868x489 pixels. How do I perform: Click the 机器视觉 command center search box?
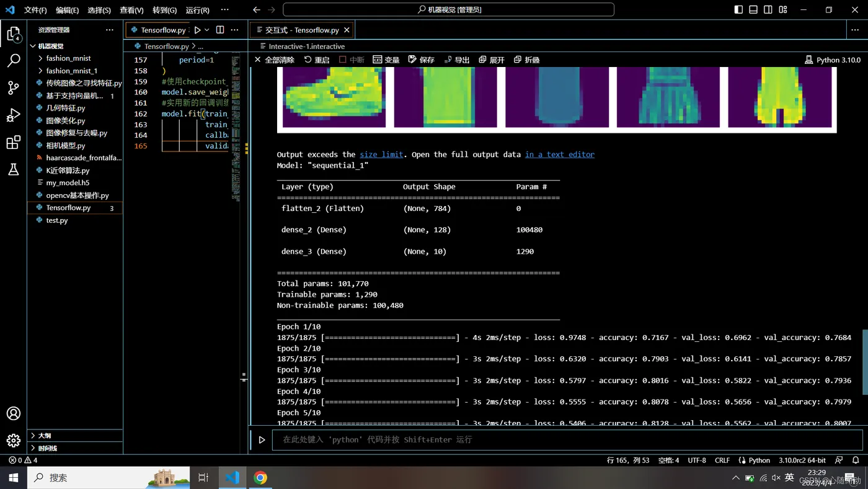449,9
